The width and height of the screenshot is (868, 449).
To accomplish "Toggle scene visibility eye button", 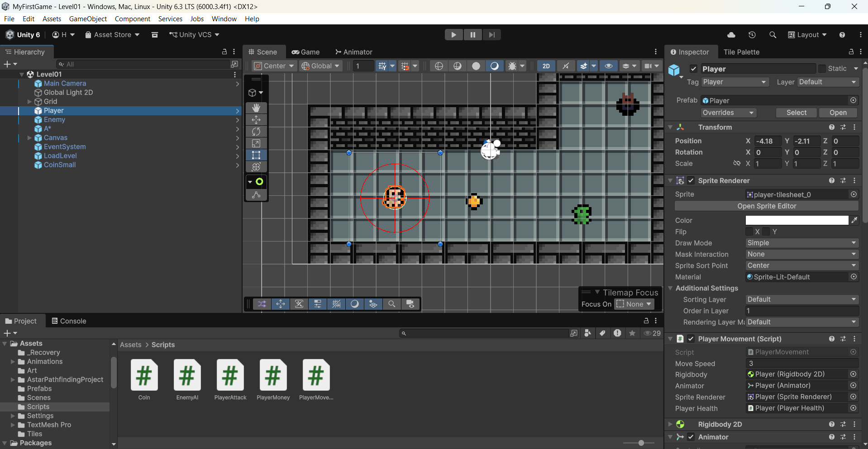I will point(609,66).
